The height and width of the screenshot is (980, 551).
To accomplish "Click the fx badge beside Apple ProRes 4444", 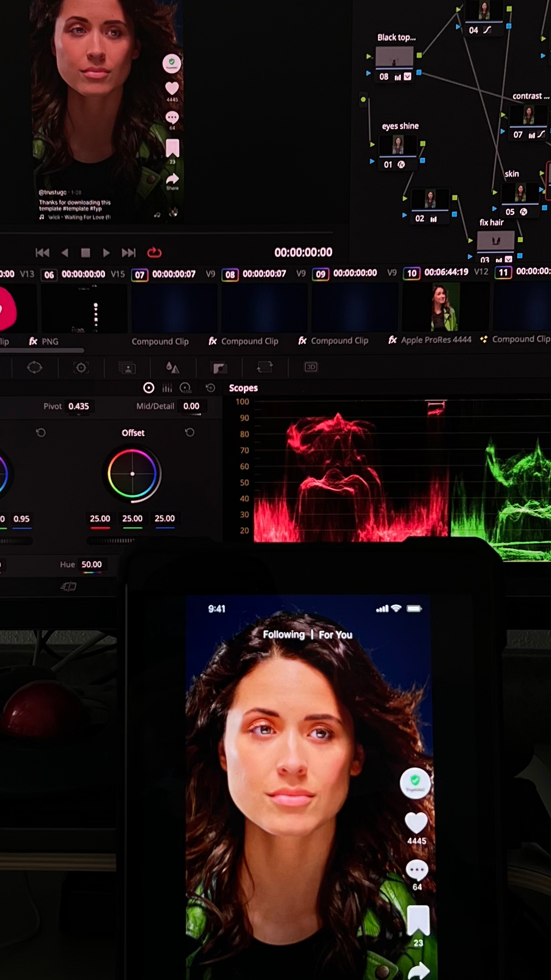I will click(392, 339).
